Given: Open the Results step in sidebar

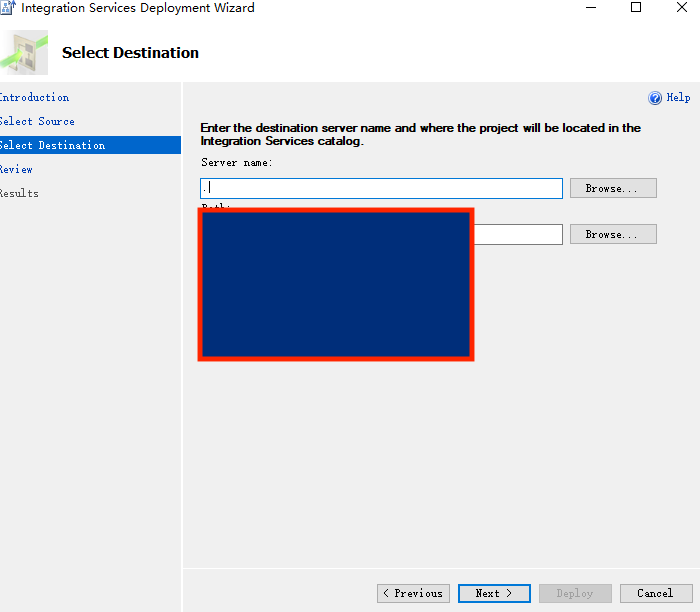Looking at the screenshot, I should point(19,194).
